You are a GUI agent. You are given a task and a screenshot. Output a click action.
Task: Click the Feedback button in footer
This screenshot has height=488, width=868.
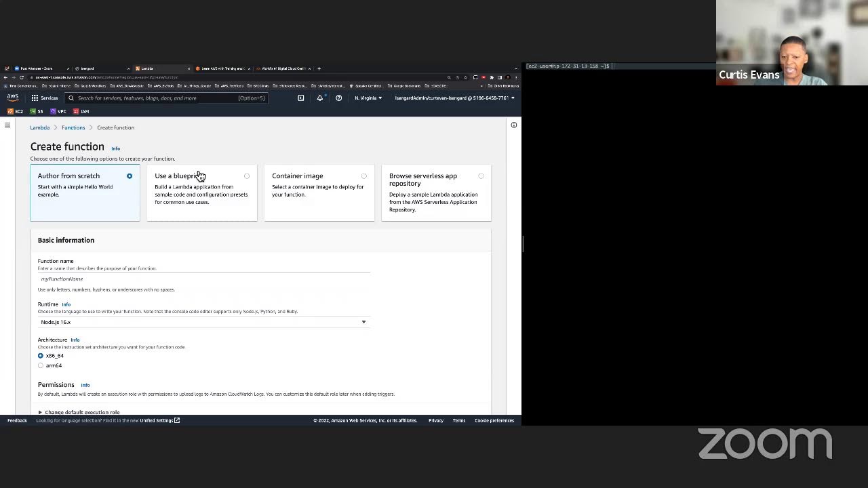[17, 420]
